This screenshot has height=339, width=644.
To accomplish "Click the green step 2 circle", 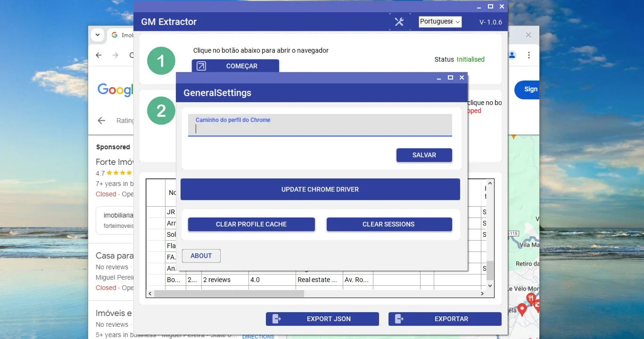I will pos(161,111).
